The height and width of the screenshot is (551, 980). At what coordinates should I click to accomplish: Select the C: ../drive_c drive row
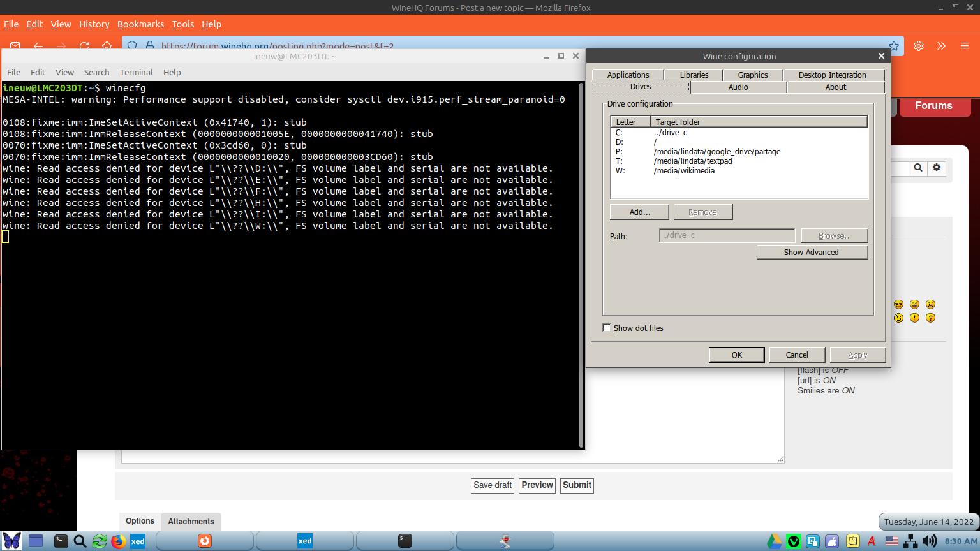click(x=739, y=133)
